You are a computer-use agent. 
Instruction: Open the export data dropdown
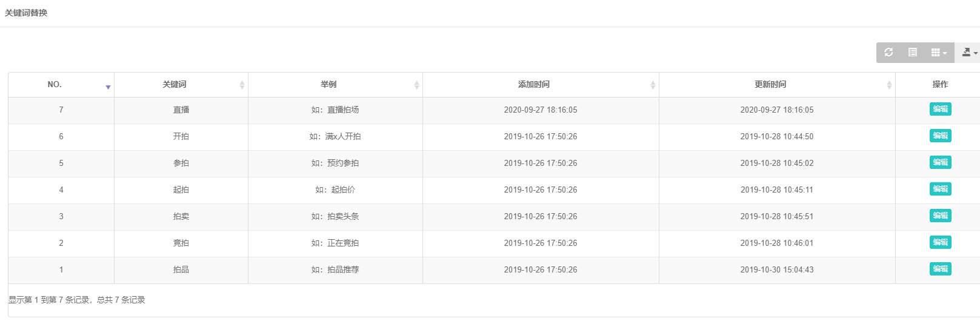pos(969,53)
